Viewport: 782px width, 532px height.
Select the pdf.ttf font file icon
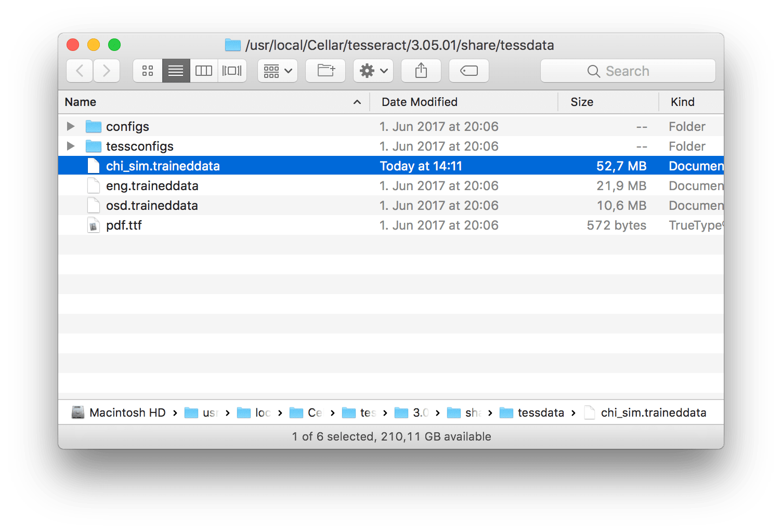[x=94, y=225]
